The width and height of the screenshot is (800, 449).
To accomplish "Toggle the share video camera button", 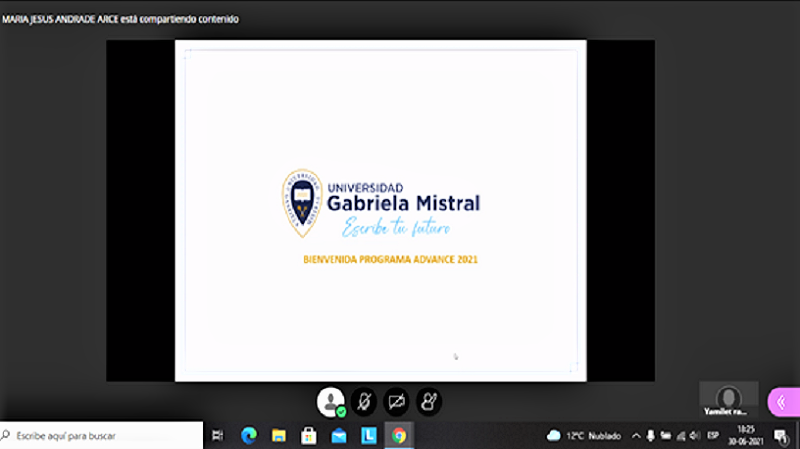I will [396, 402].
